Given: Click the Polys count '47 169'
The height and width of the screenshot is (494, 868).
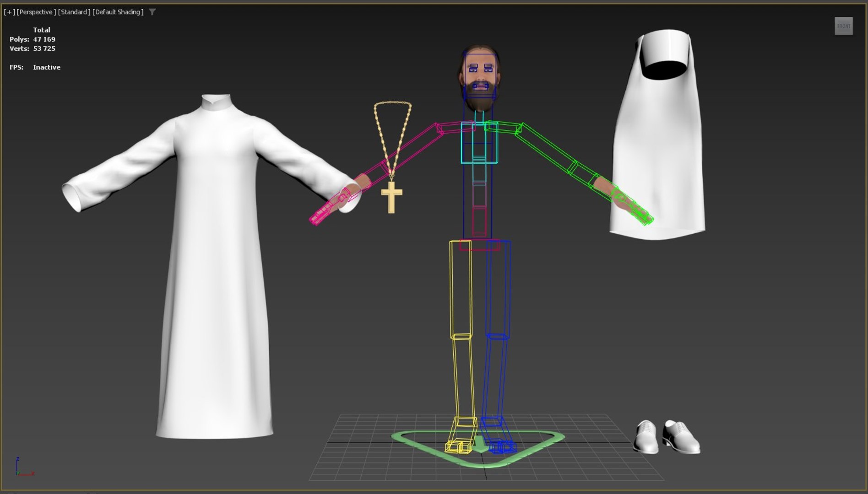Looking at the screenshot, I should [x=44, y=39].
